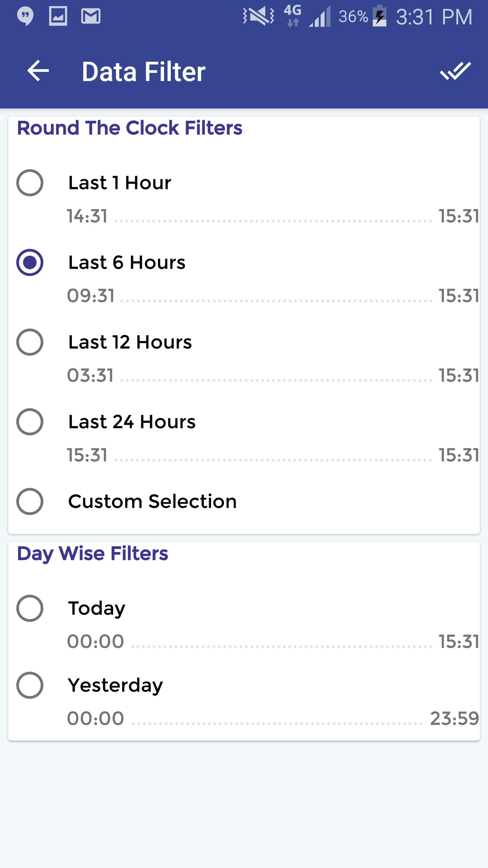The width and height of the screenshot is (488, 868).
Task: Choose the Custom Selection radio button
Action: [30, 501]
